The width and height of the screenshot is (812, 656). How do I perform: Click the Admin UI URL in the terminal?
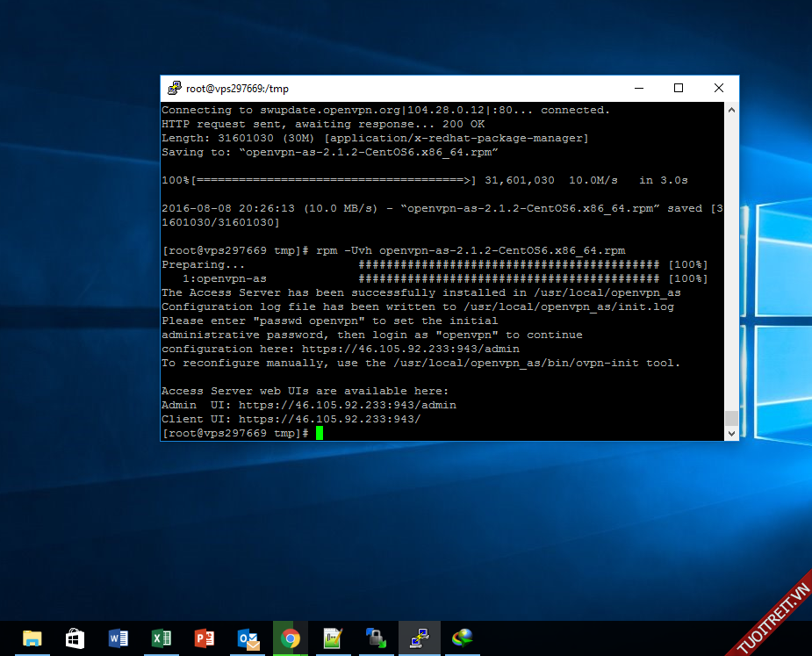pos(347,405)
